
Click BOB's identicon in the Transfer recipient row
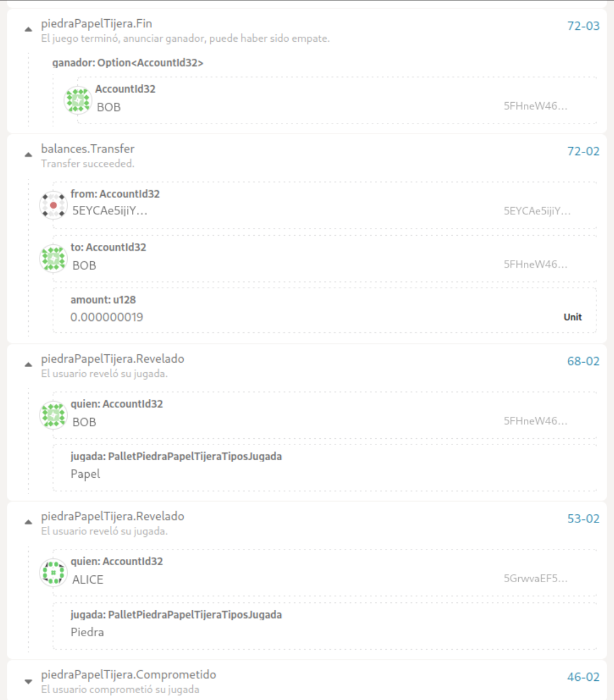53,259
